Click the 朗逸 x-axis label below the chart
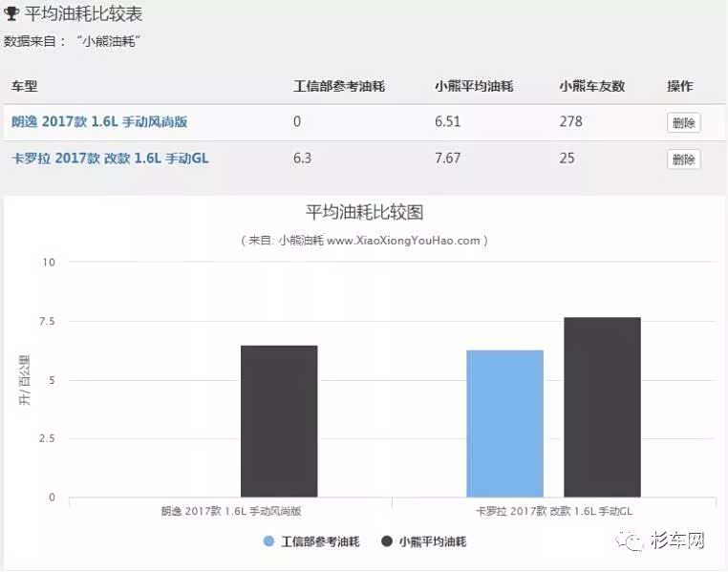728x572 pixels. tap(230, 512)
